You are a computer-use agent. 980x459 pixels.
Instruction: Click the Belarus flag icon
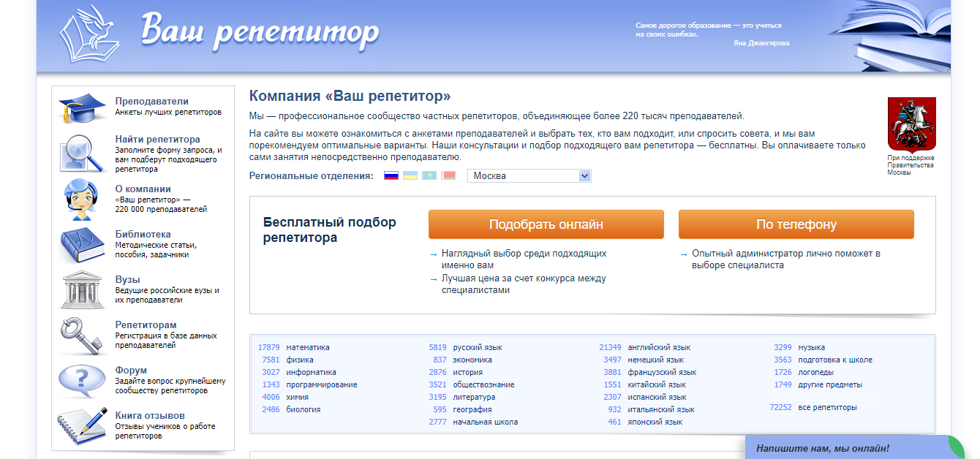(448, 175)
